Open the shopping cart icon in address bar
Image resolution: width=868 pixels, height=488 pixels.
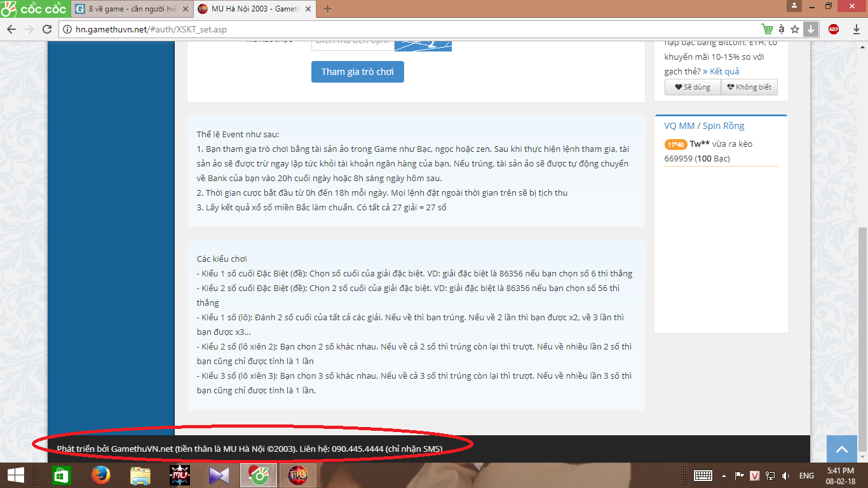coord(767,29)
